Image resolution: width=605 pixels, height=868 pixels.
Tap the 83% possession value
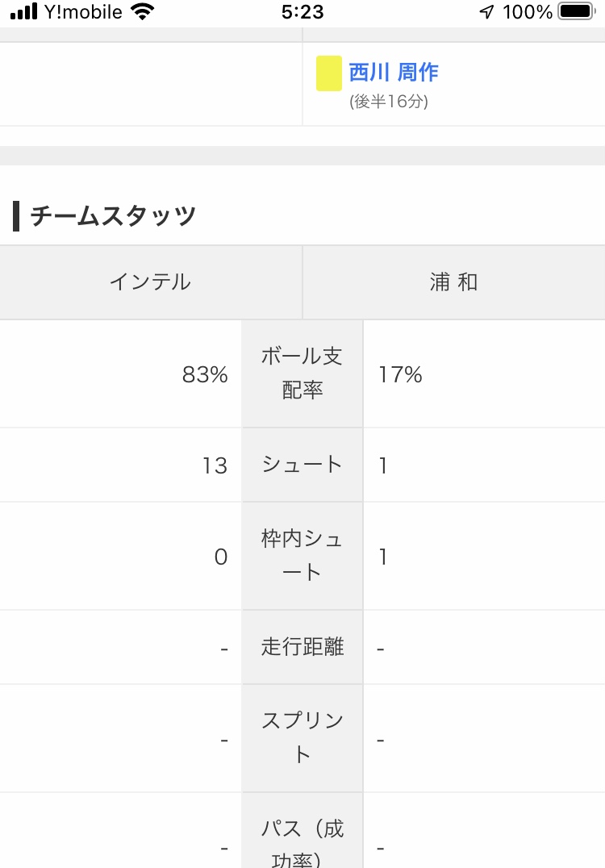coord(205,375)
